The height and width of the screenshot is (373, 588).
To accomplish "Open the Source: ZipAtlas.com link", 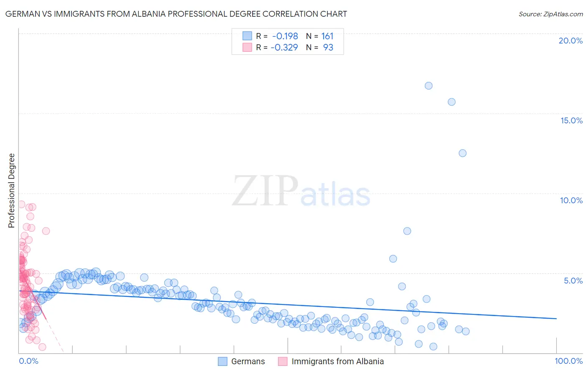I will tap(551, 14).
